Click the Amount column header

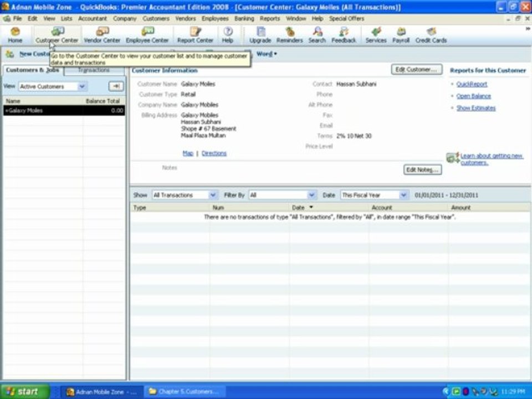tap(489, 207)
